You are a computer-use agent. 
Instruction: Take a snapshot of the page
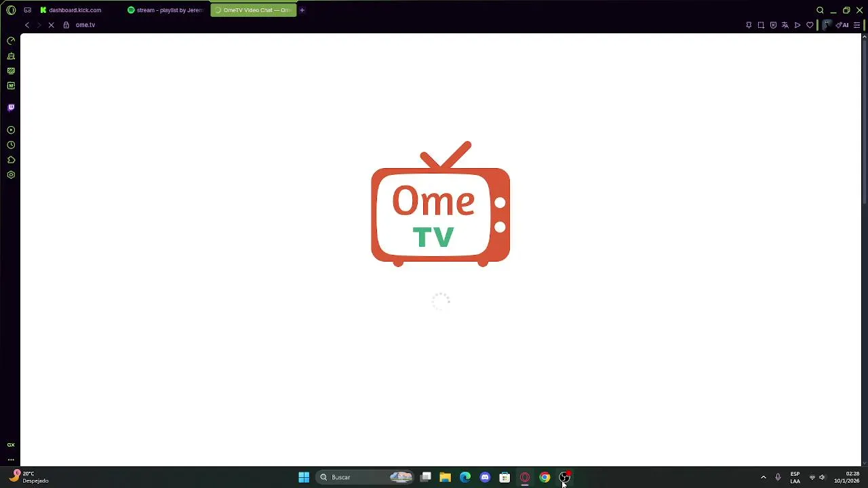(761, 25)
